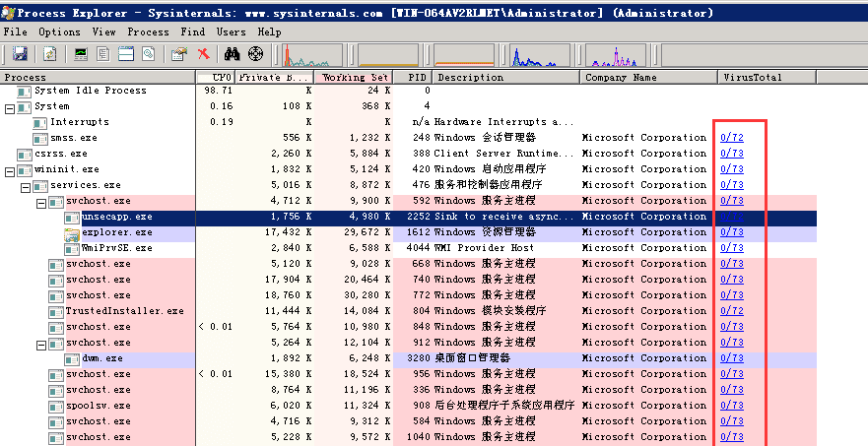Collapse the wininit.exe tree node
Image resolution: width=868 pixels, height=446 pixels.
click(10, 169)
